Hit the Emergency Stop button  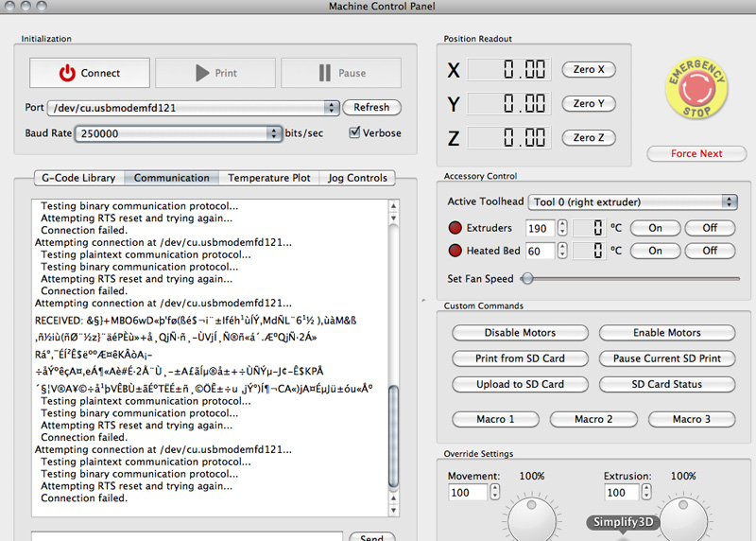pyautogui.click(x=696, y=89)
